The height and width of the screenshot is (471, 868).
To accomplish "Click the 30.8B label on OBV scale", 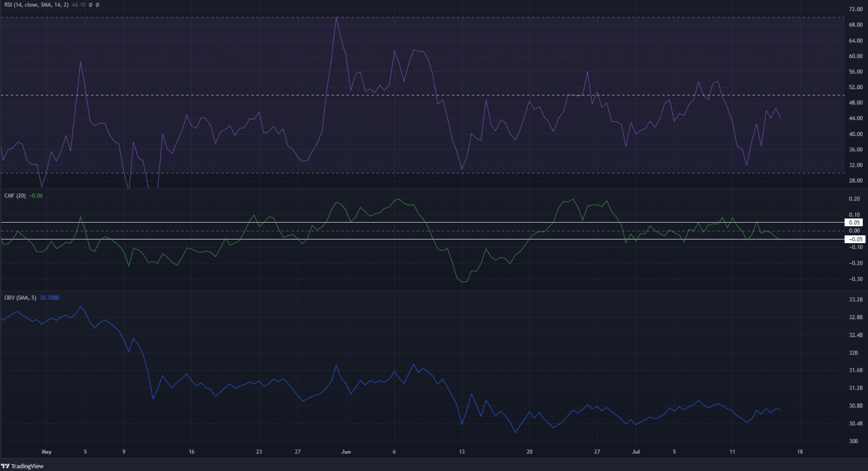I will (x=855, y=406).
